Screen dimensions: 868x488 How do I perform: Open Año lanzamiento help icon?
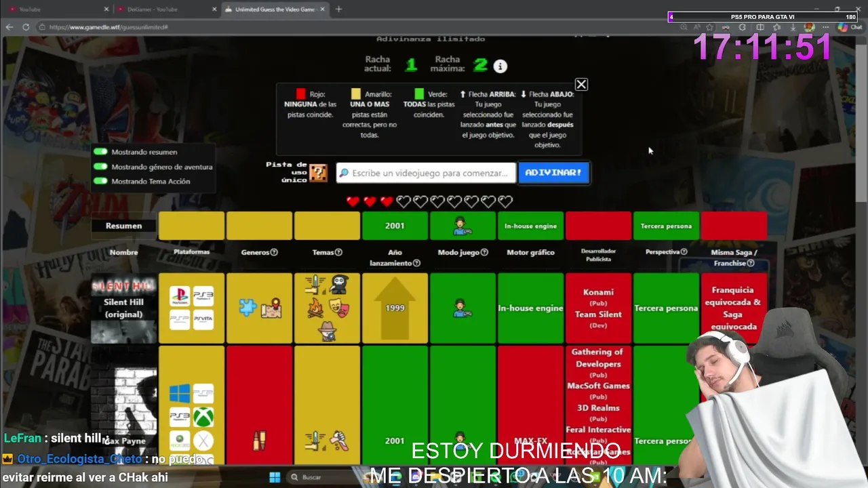[416, 263]
